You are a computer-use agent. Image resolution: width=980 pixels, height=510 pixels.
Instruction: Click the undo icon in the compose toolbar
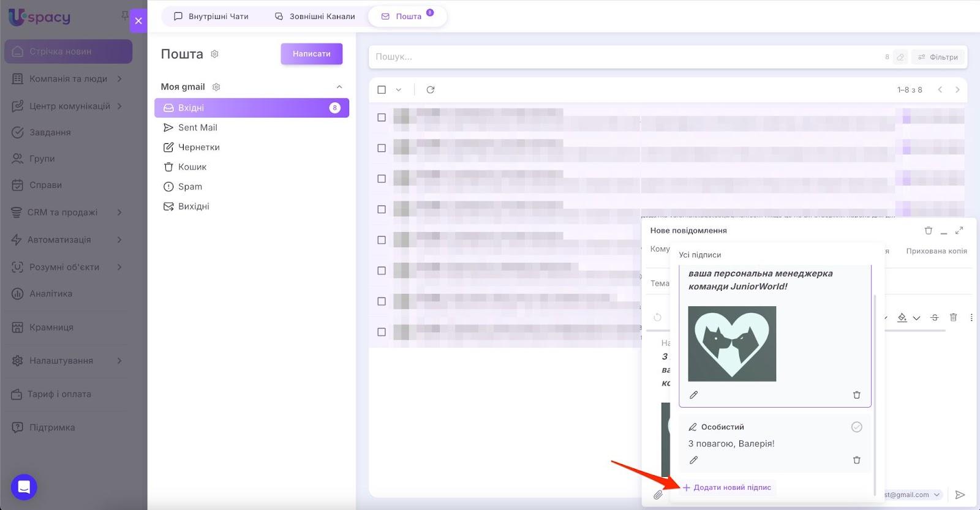pos(657,317)
